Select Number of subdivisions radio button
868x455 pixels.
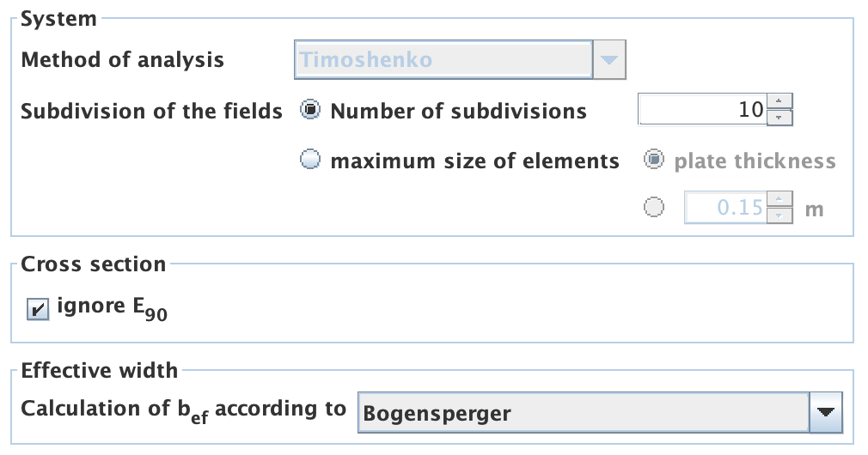coord(311,111)
